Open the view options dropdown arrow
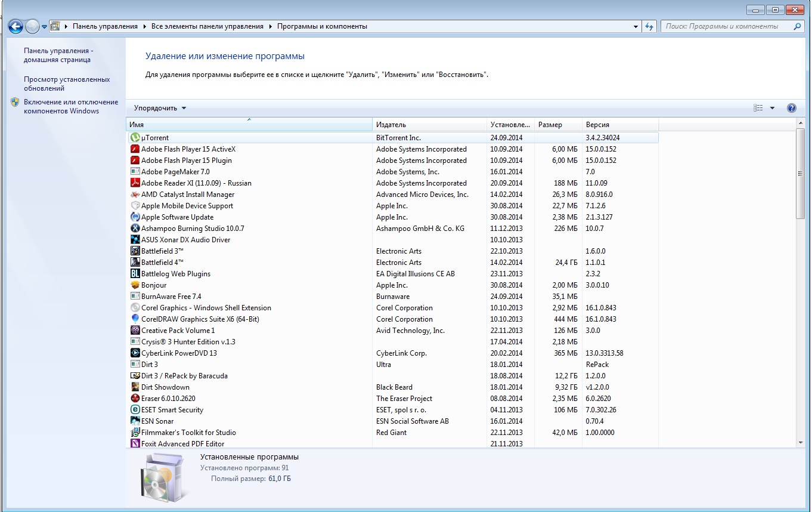This screenshot has height=512, width=812. (x=772, y=108)
